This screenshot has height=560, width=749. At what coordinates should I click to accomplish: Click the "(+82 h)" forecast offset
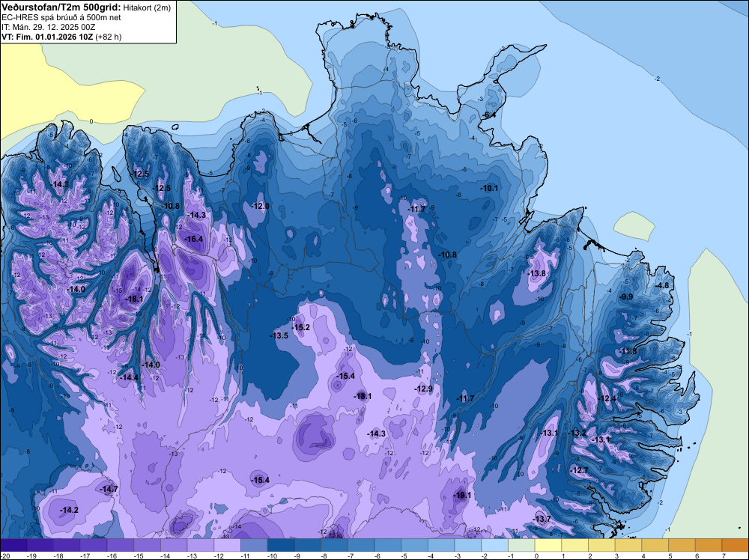[x=109, y=37]
